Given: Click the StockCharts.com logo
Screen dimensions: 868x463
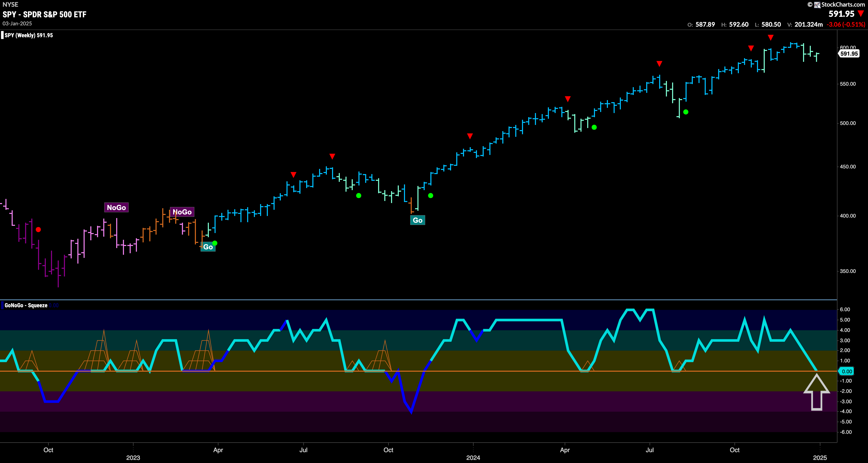Looking at the screenshot, I should tap(836, 4).
